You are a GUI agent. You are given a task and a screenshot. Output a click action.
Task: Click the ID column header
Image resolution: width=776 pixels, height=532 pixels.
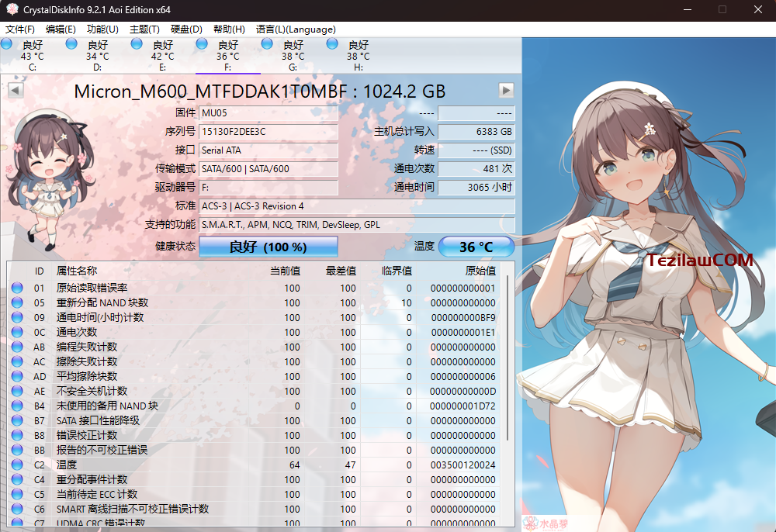point(39,271)
